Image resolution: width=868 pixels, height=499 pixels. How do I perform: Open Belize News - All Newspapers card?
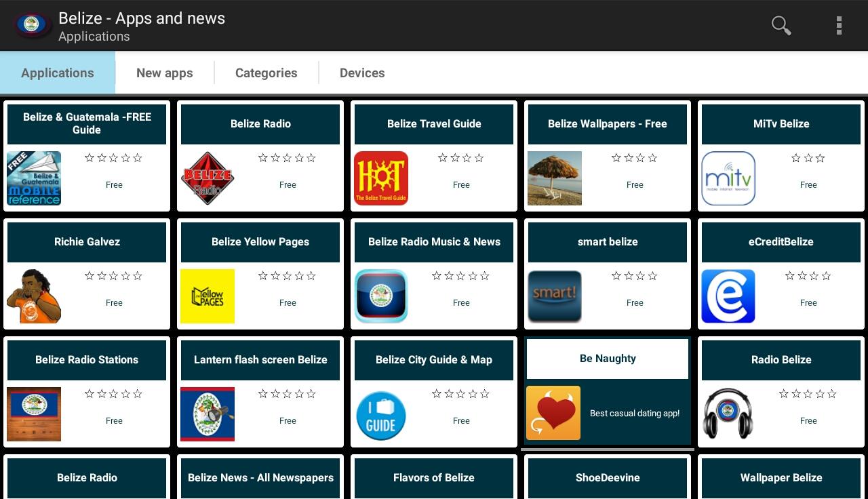pos(260,477)
